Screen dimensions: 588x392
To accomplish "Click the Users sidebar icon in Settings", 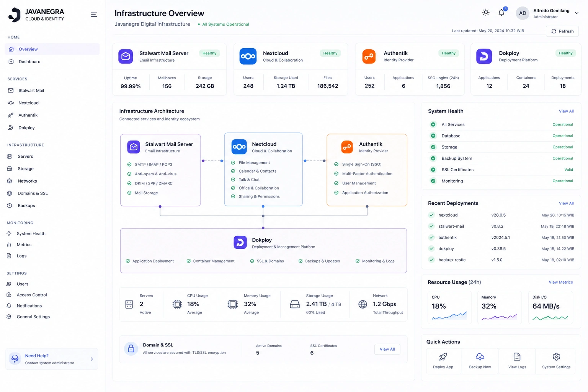I will click(x=9, y=284).
